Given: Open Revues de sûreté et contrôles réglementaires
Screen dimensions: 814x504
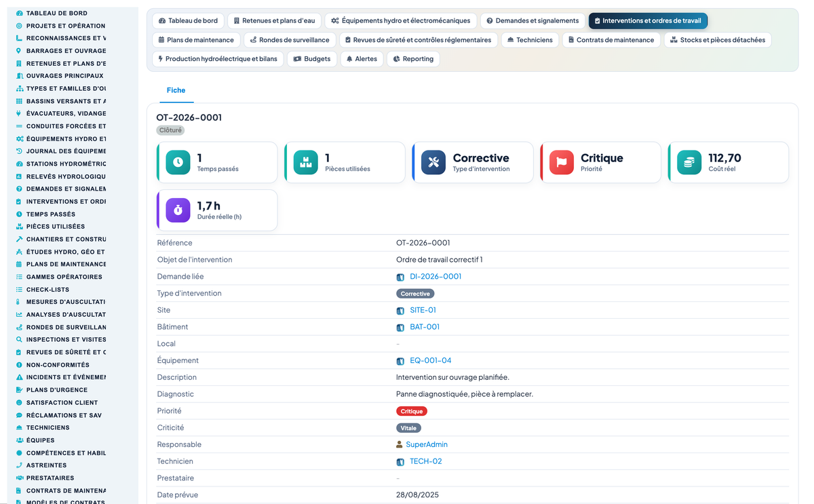Looking at the screenshot, I should [x=418, y=40].
